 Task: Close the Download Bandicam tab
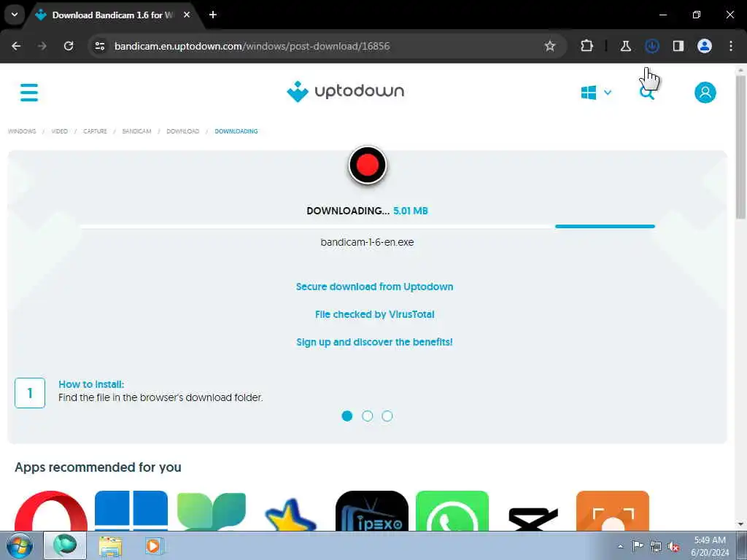click(187, 15)
